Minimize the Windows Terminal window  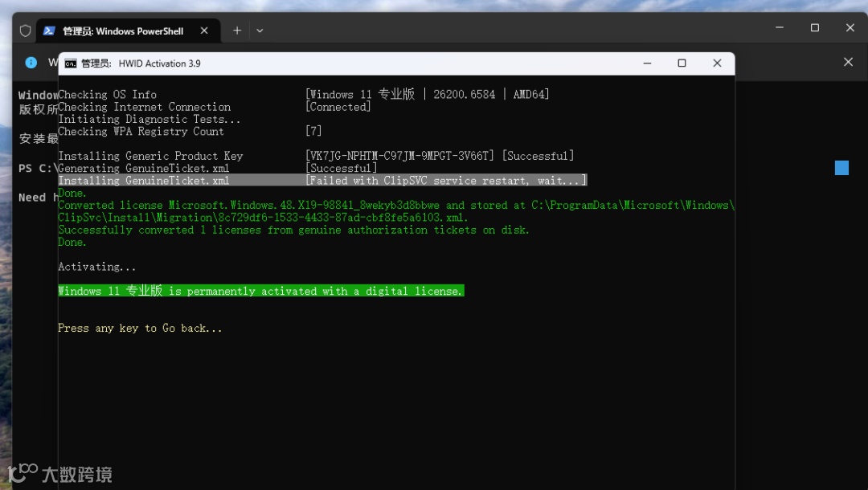click(x=780, y=27)
